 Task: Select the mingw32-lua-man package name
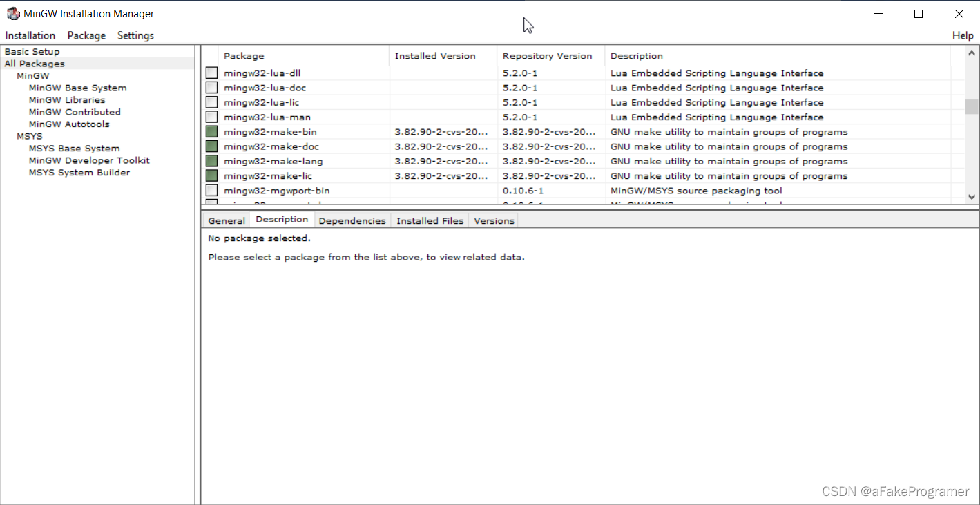click(267, 117)
